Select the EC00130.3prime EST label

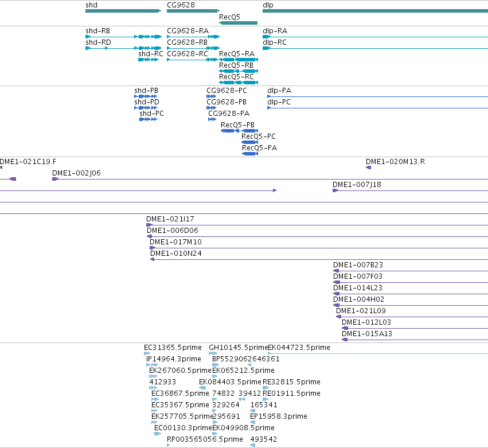183,428
